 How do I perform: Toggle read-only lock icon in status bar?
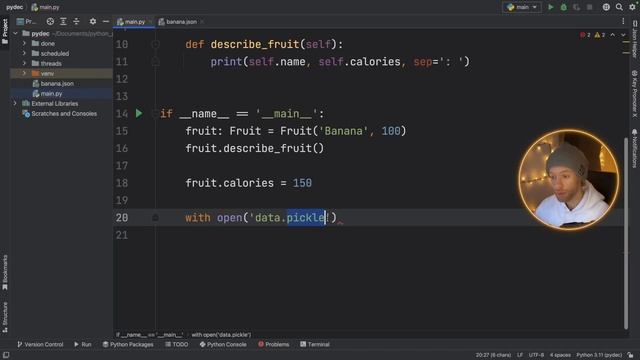tap(631, 355)
